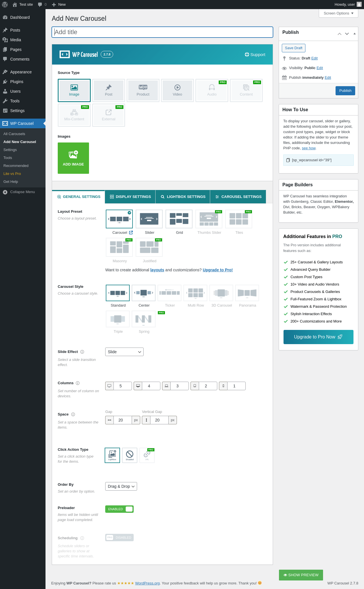
Task: Open the Slide Effect dropdown
Action: pyautogui.click(x=124, y=352)
